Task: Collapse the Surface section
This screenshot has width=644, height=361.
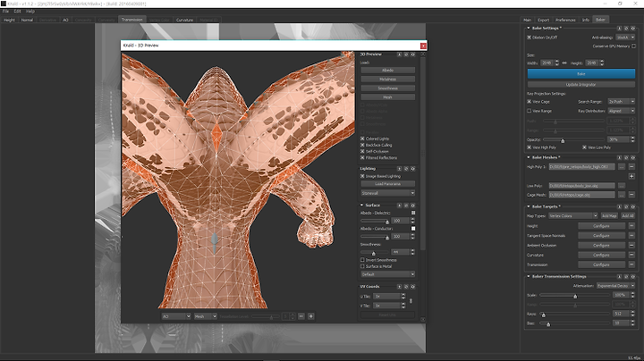Action: 362,206
